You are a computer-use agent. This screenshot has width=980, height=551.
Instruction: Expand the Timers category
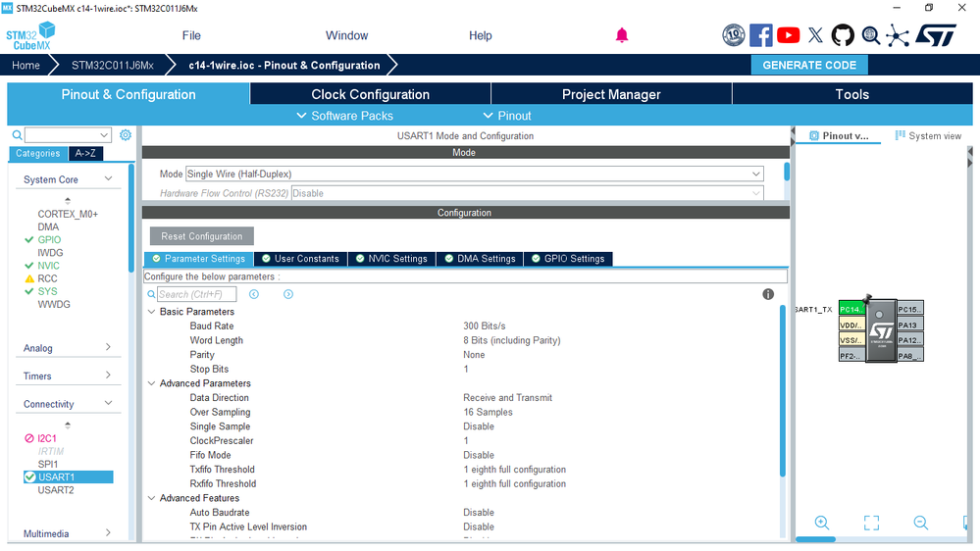click(x=68, y=376)
